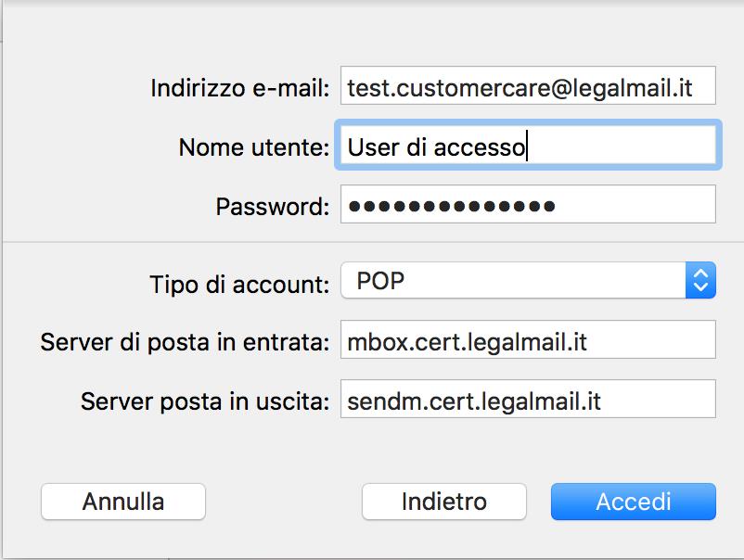Click the "Indirizzo e-mail:" label
This screenshot has height=560, width=744.
(x=239, y=89)
